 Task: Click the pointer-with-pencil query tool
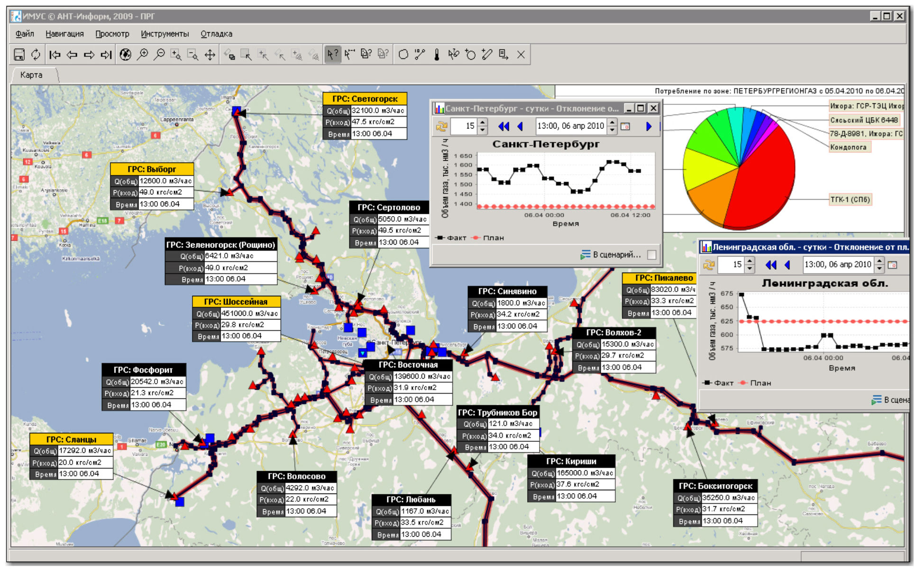454,55
